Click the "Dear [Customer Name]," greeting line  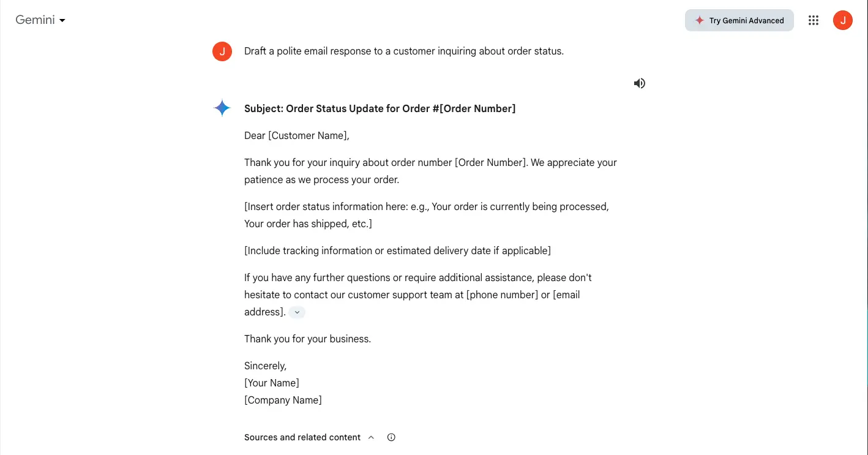(x=297, y=135)
